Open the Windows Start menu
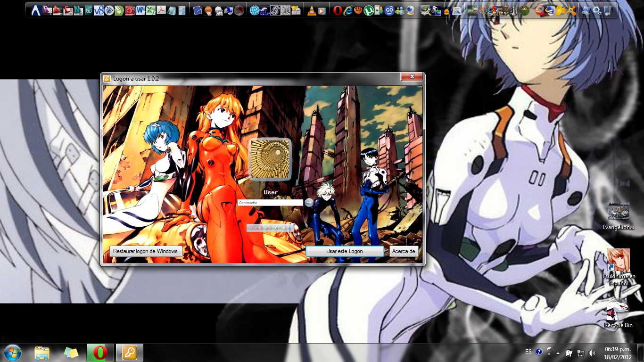The width and height of the screenshot is (644, 362). click(x=12, y=353)
